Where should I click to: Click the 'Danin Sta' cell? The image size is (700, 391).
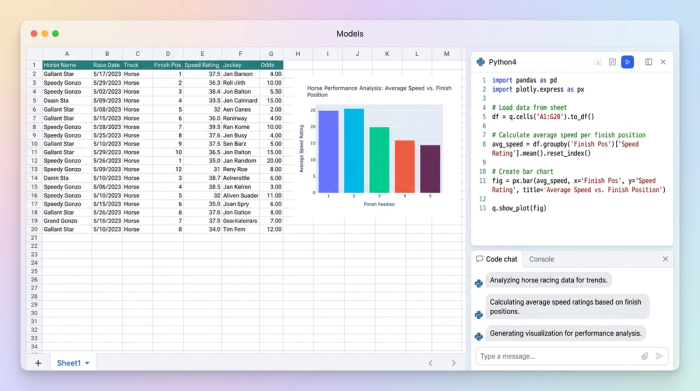coord(67,178)
